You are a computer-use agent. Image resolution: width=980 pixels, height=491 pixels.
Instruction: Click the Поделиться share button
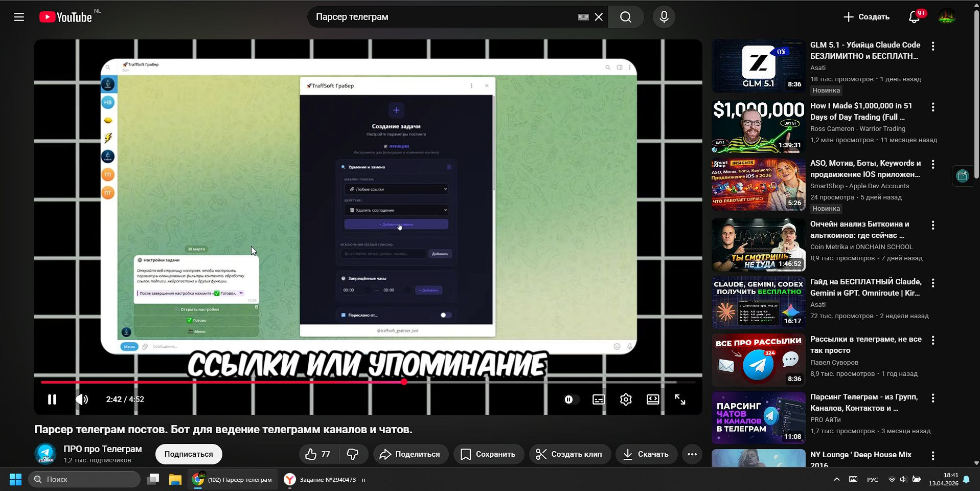tap(411, 454)
